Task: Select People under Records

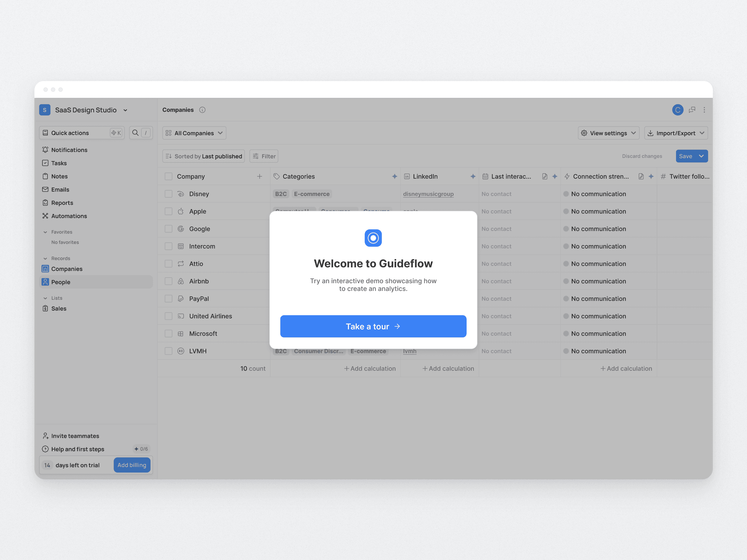Action: [96, 282]
